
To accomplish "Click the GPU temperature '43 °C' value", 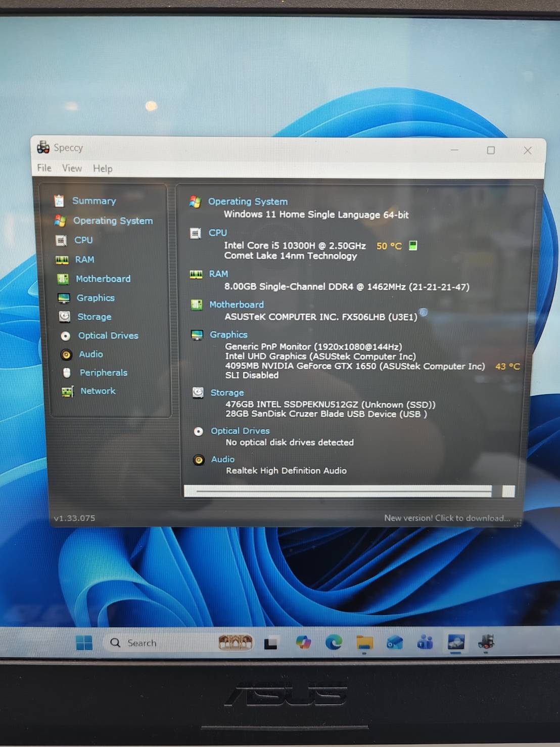I will point(507,366).
